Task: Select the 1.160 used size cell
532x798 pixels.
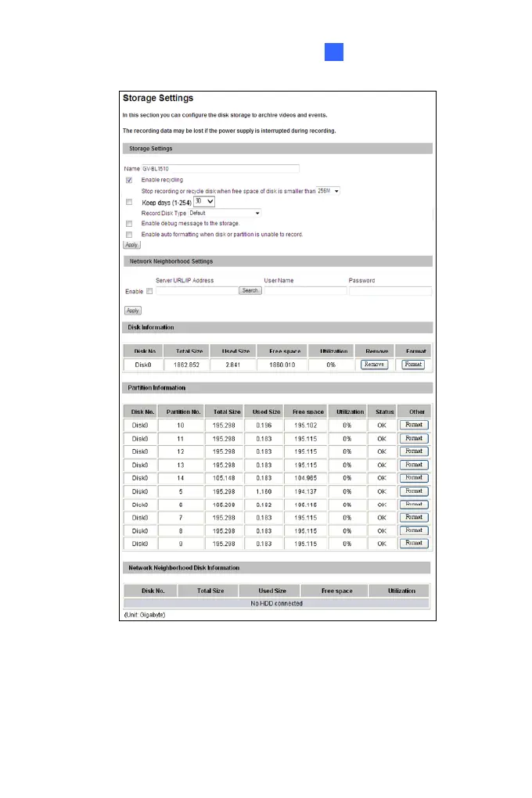Action: pyautogui.click(x=264, y=491)
